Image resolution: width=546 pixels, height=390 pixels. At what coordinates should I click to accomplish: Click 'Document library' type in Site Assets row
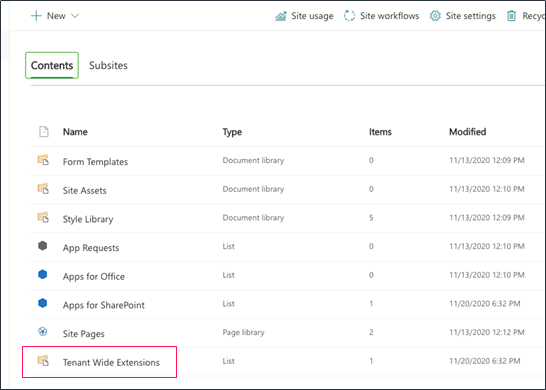[254, 189]
